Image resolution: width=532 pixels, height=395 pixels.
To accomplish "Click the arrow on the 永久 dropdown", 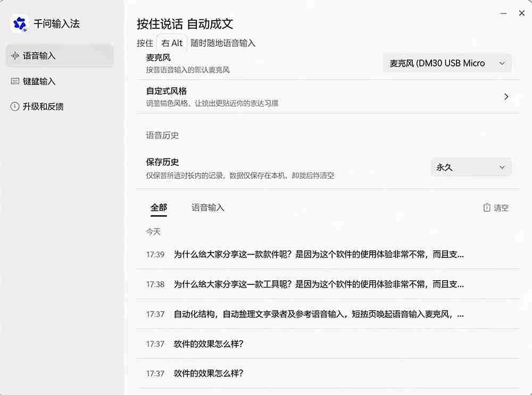I will pyautogui.click(x=502, y=167).
